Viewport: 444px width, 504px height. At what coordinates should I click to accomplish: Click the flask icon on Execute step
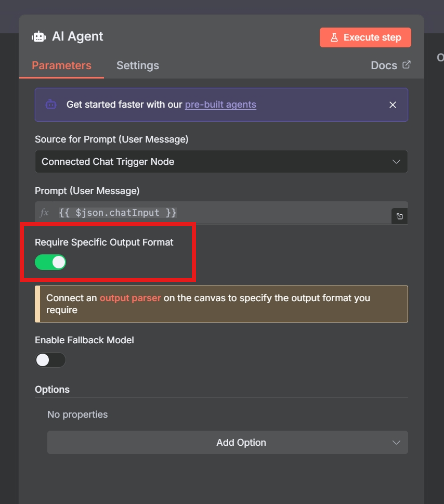[x=334, y=37]
